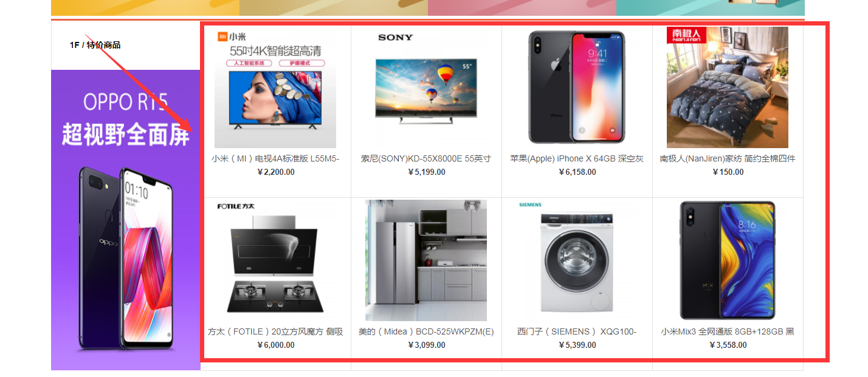Open the Xiaomi 55-inch TV product image
The height and width of the screenshot is (377, 868).
pos(275,87)
